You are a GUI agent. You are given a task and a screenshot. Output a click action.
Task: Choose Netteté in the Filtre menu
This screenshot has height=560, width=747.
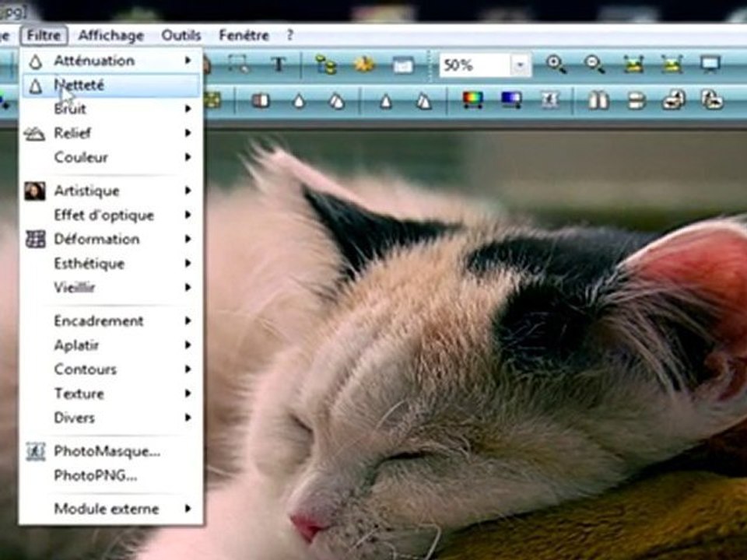point(110,86)
